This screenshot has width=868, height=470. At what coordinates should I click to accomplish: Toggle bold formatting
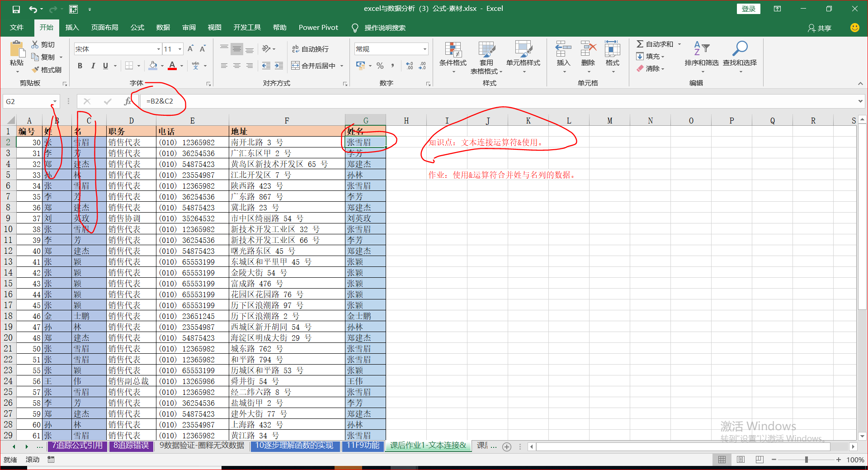(x=80, y=66)
